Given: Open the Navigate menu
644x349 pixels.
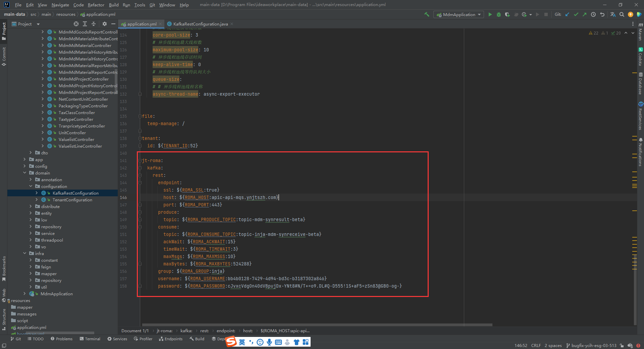Looking at the screenshot, I should [x=60, y=5].
